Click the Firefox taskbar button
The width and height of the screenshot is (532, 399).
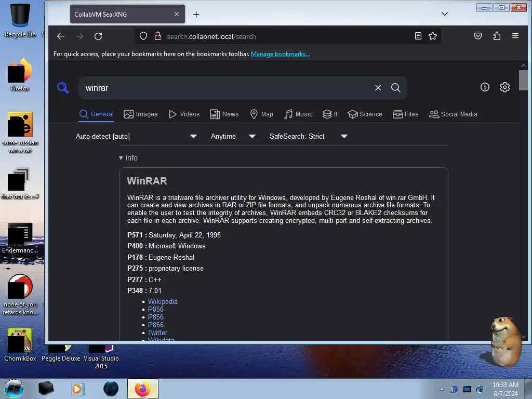coord(143,389)
